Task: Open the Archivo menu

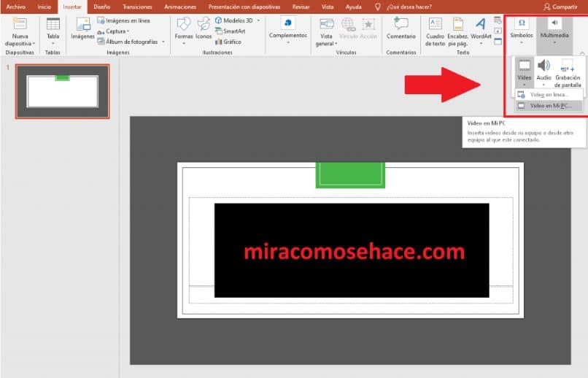Action: [16, 7]
